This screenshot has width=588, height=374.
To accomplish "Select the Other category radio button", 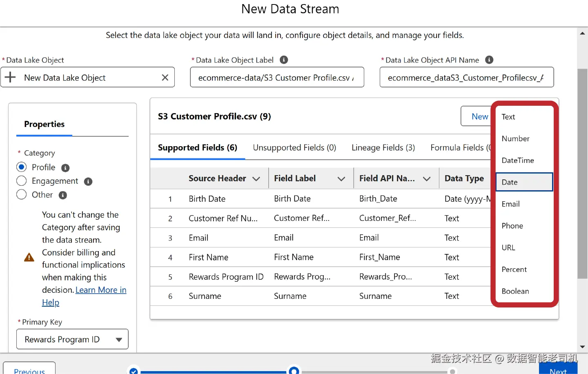I will coord(22,194).
